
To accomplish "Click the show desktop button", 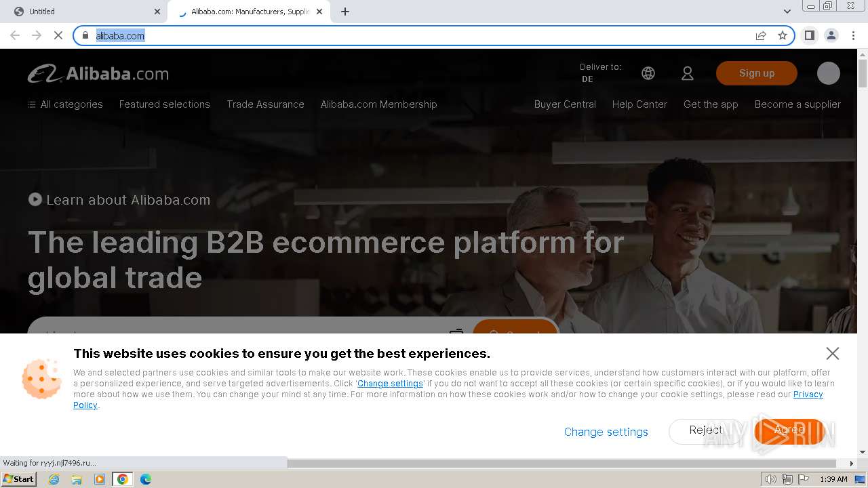I will click(861, 479).
